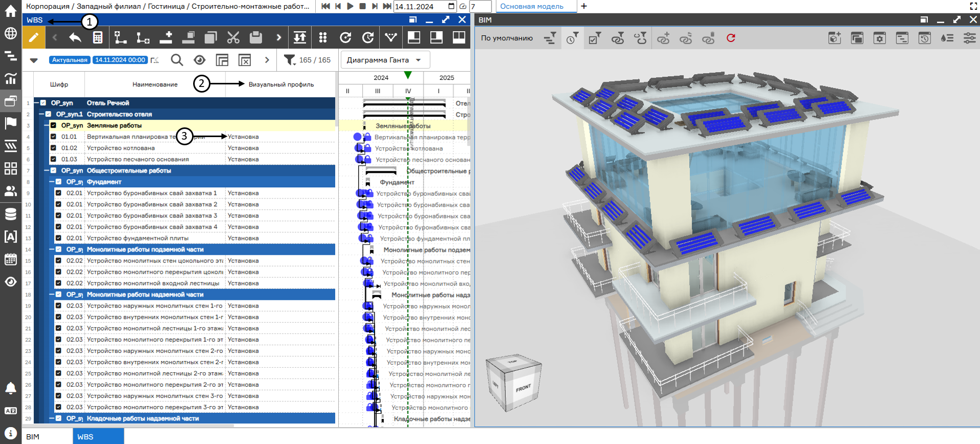The image size is (980, 444).
Task: Click the undo arrow in WBS toolbar
Action: pos(76,37)
